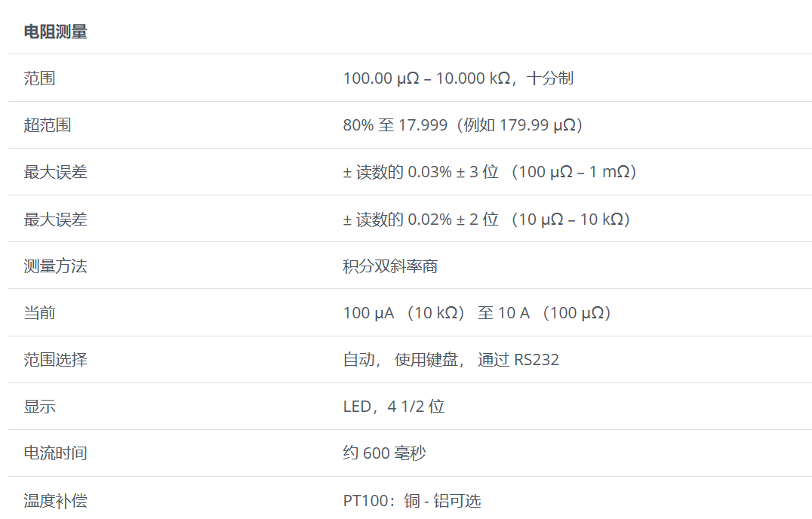Click the 电阻测量 section heading

click(x=55, y=32)
